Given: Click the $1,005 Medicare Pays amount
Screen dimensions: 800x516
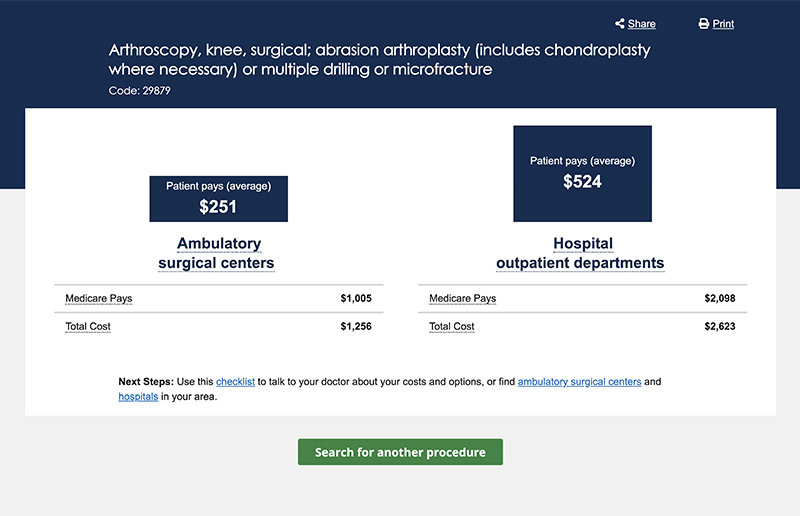Looking at the screenshot, I should click(x=356, y=298).
